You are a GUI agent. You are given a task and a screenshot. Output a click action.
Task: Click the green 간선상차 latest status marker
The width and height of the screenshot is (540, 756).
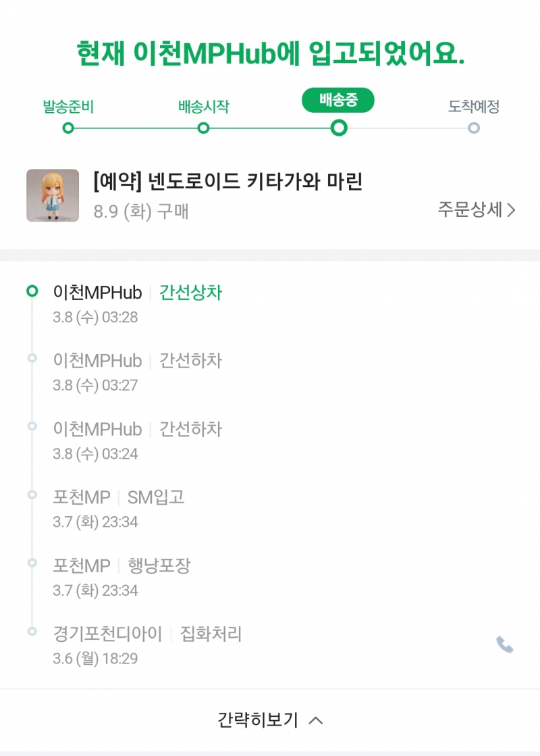[x=32, y=291]
